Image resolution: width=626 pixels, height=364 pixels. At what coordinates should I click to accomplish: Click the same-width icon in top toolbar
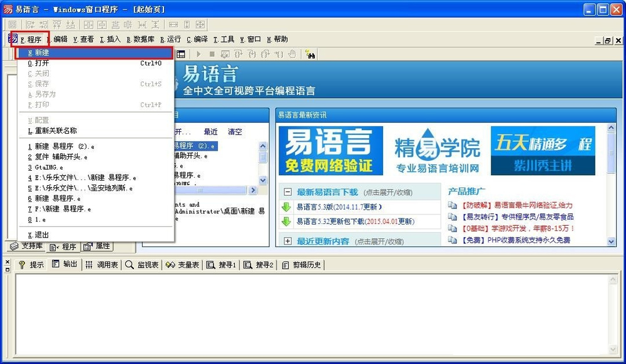click(173, 25)
